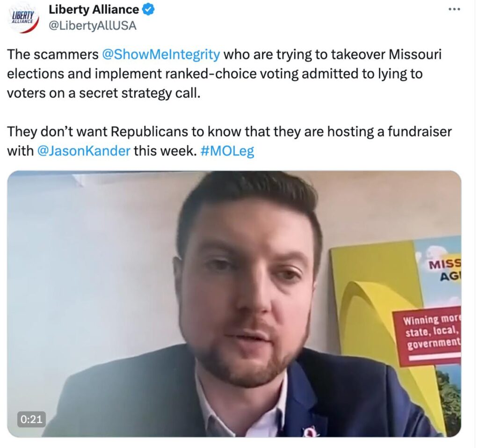
Task: Visit the @LibertyAllUSA handle
Action: pos(93,26)
